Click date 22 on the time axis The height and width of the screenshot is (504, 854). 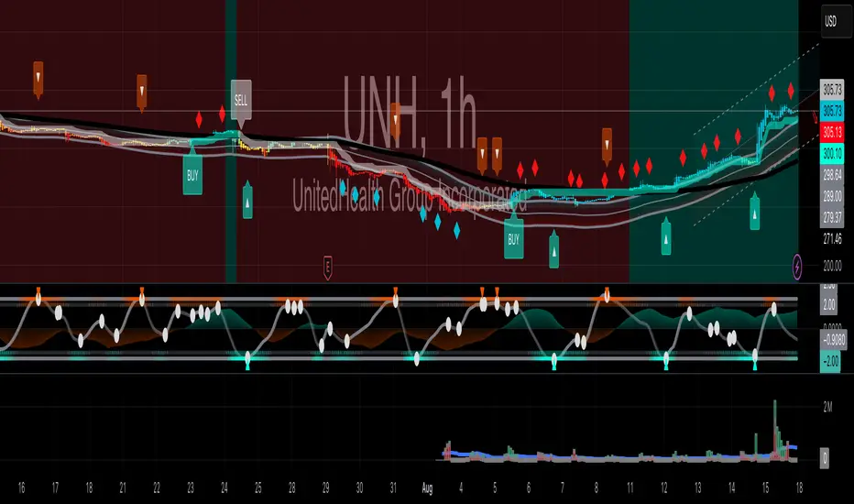pos(157,488)
